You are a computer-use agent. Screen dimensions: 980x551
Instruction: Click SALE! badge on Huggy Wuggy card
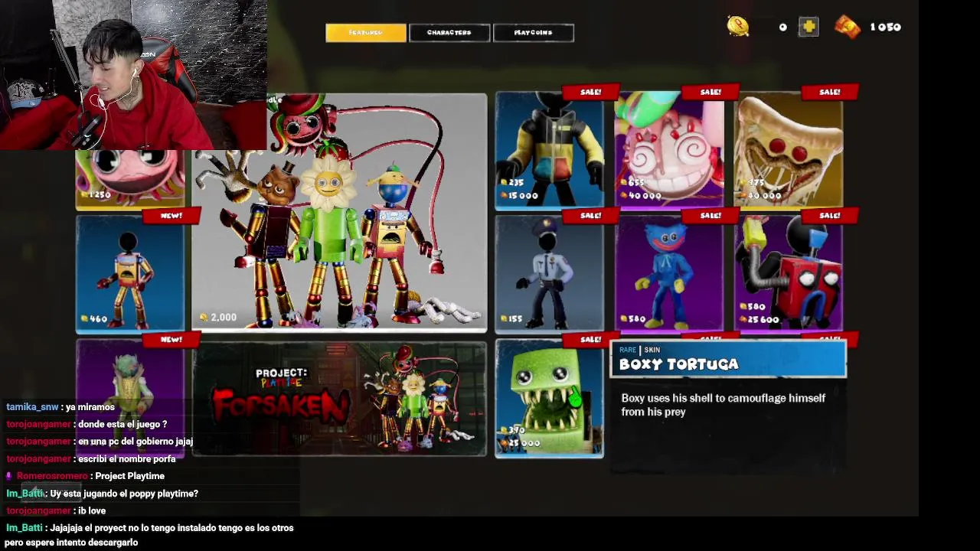[x=710, y=216]
